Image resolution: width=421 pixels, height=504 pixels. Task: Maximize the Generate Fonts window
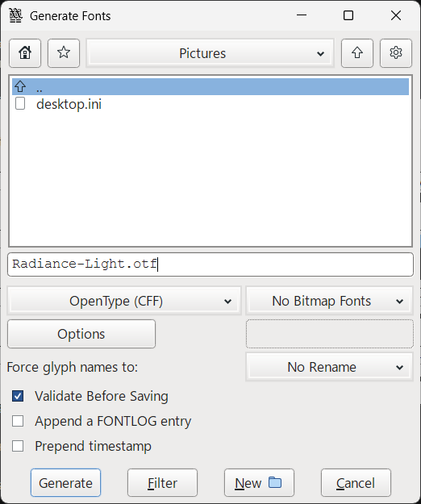tap(348, 15)
